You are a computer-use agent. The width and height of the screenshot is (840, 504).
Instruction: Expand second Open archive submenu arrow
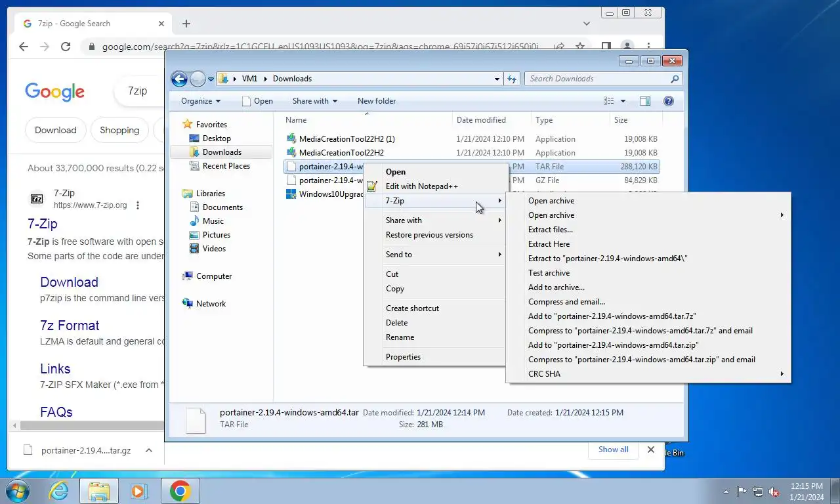(x=782, y=215)
